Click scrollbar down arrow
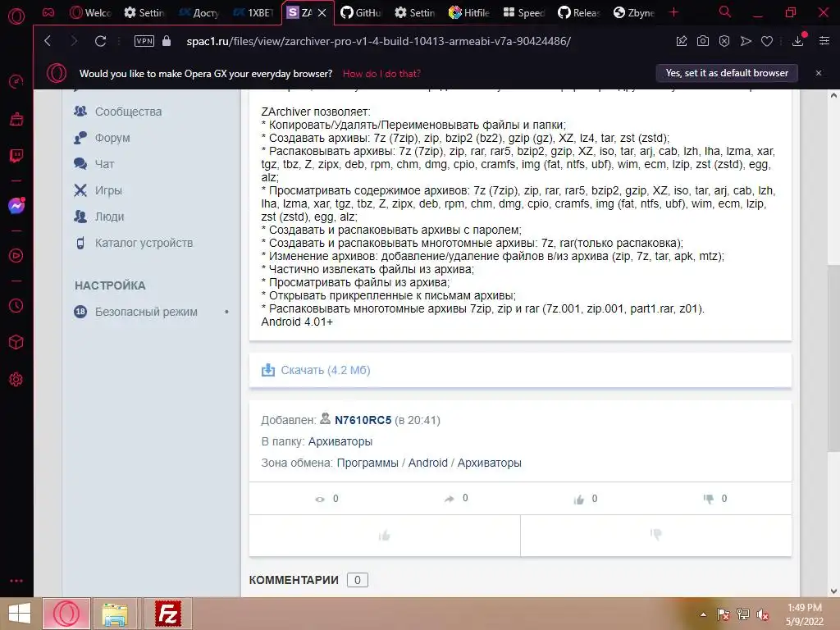Viewport: 840px width, 630px height. [833, 591]
